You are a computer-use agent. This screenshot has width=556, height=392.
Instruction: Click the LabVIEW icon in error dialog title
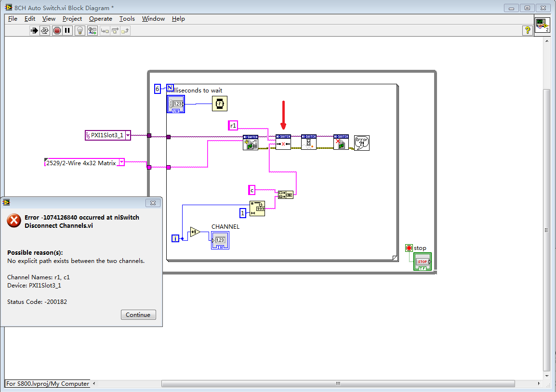tap(6, 202)
